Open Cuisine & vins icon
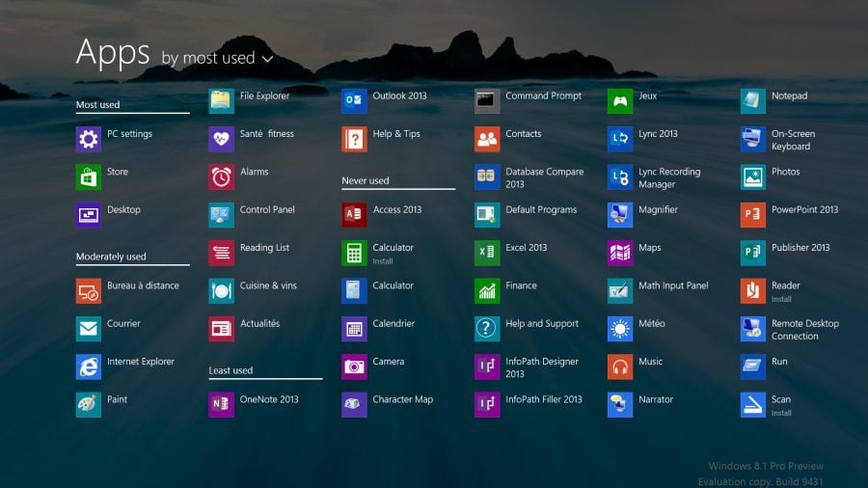 pyautogui.click(x=222, y=291)
